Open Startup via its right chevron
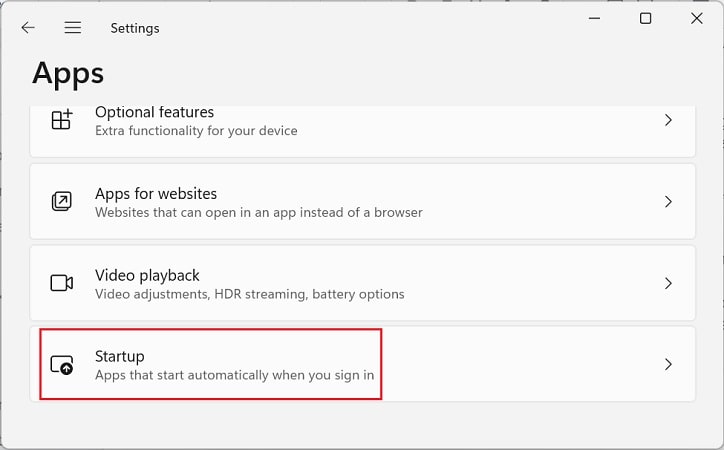This screenshot has width=724, height=450. coord(668,364)
